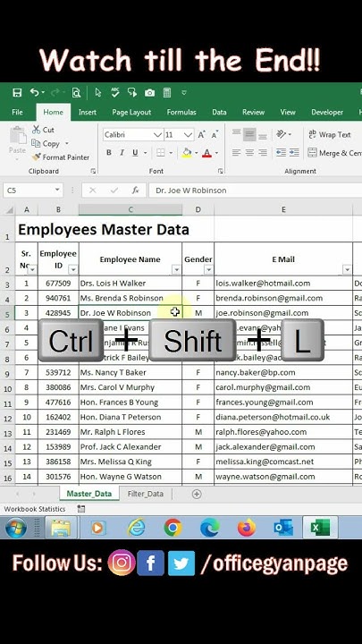Open filter dropdown on Employee Name header
This screenshot has width=362, height=644.
tap(176, 269)
